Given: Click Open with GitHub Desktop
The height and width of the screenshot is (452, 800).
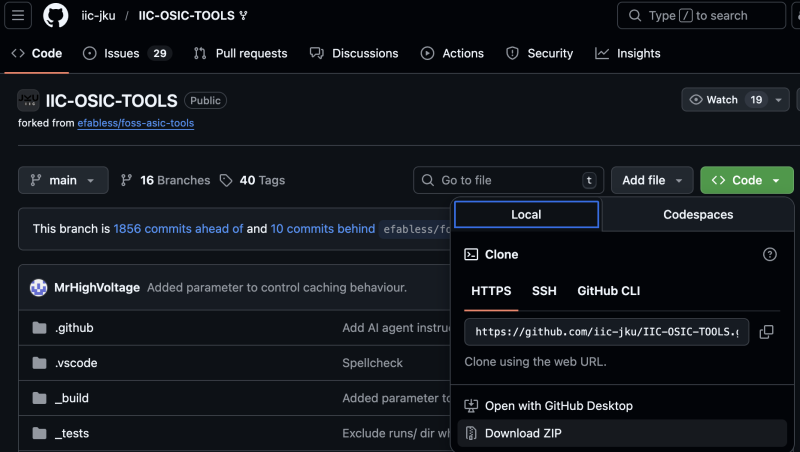Looking at the screenshot, I should point(558,406).
